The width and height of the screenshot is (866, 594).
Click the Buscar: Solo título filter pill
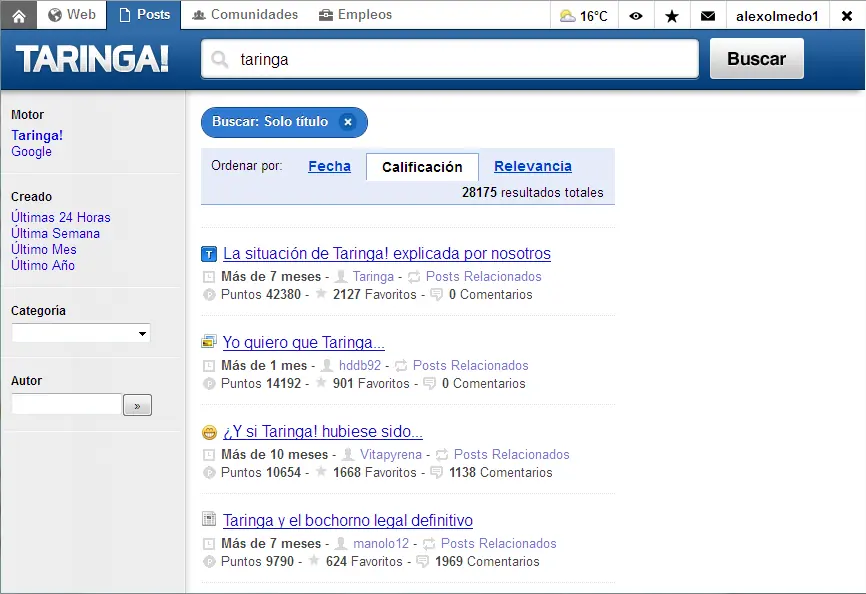284,122
